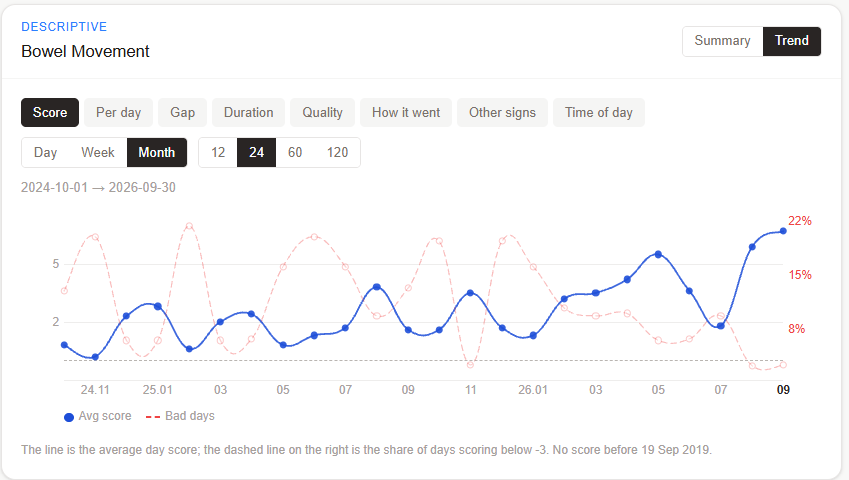This screenshot has height=480, width=849.
Task: Click the chart explanation footnote text
Action: 367,450
